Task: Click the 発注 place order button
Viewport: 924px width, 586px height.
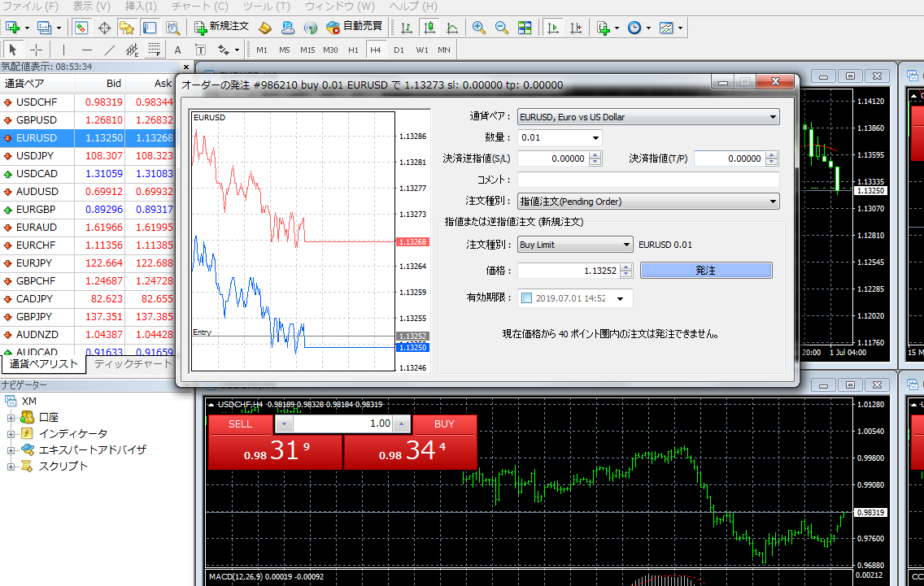Action: [705, 271]
